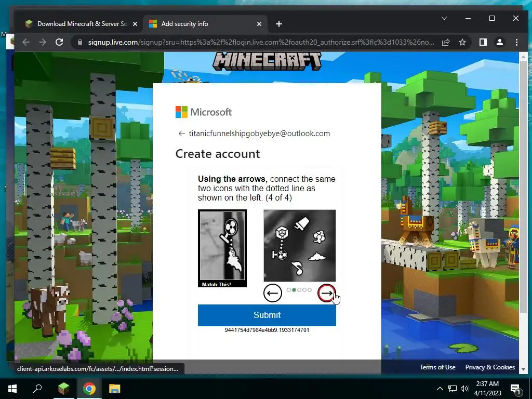532x399 pixels.
Task: Click Chrome icon in taskbar
Action: coord(89,389)
